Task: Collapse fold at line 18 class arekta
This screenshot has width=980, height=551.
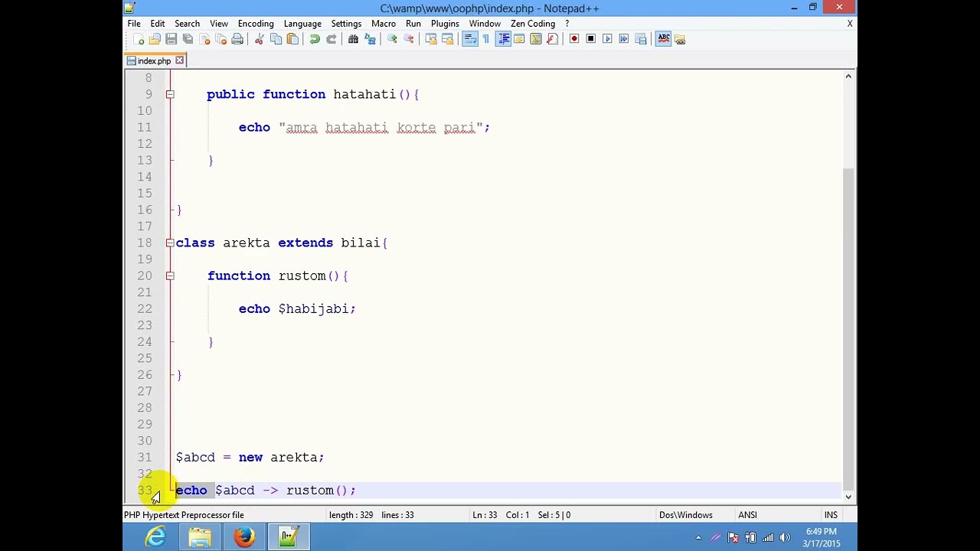Action: pyautogui.click(x=170, y=243)
